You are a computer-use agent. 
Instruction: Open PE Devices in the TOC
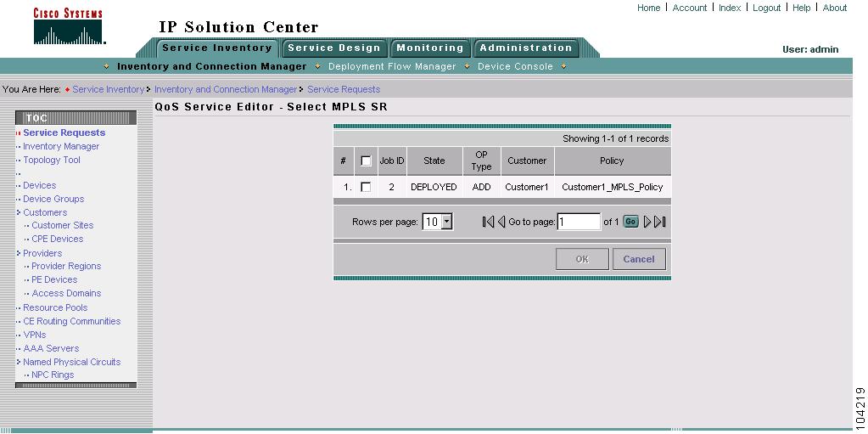[54, 279]
